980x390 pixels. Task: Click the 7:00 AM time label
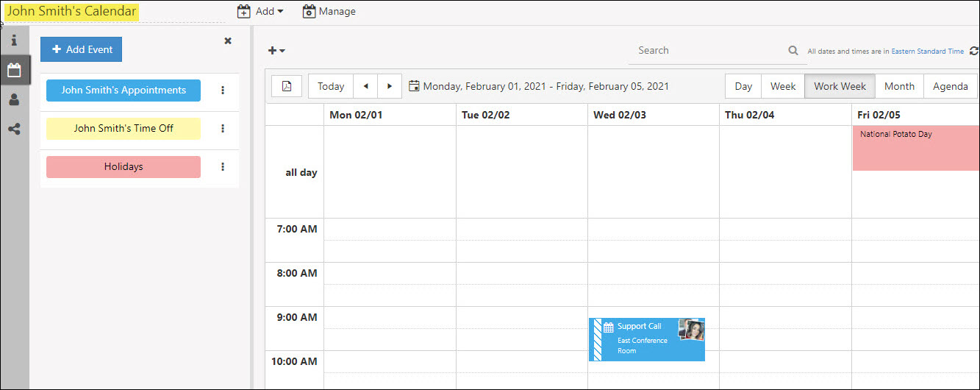297,229
